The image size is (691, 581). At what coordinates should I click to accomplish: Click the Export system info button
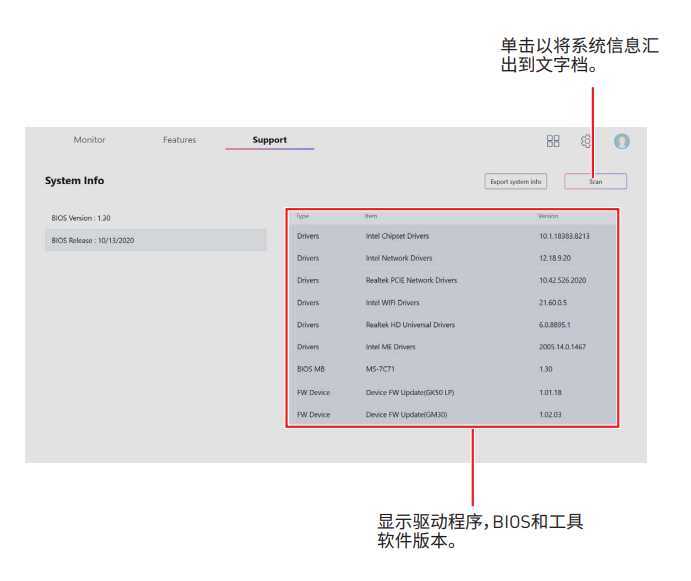pyautogui.click(x=516, y=182)
